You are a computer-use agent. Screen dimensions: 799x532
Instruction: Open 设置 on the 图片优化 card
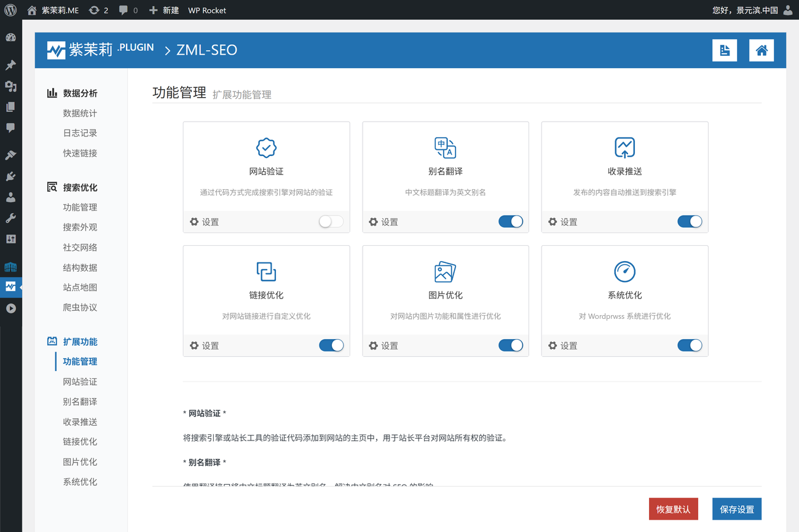[x=384, y=346]
